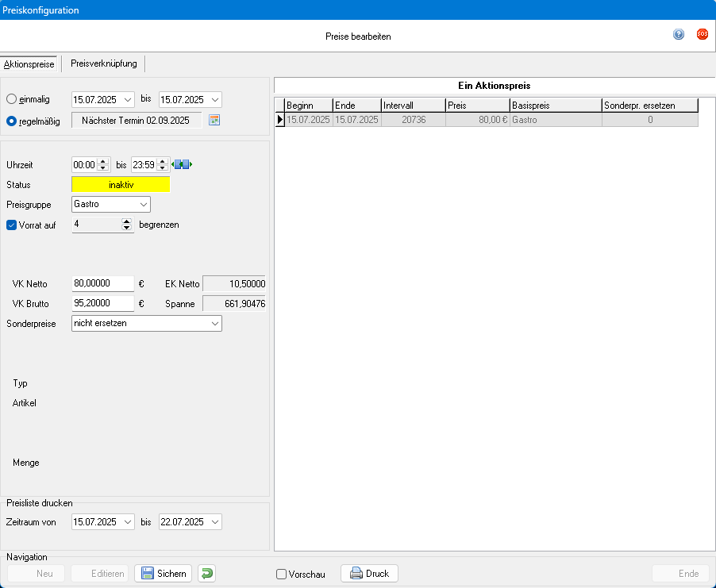The width and height of the screenshot is (716, 588).
Task: Click the blue help question mark icon
Action: click(679, 34)
